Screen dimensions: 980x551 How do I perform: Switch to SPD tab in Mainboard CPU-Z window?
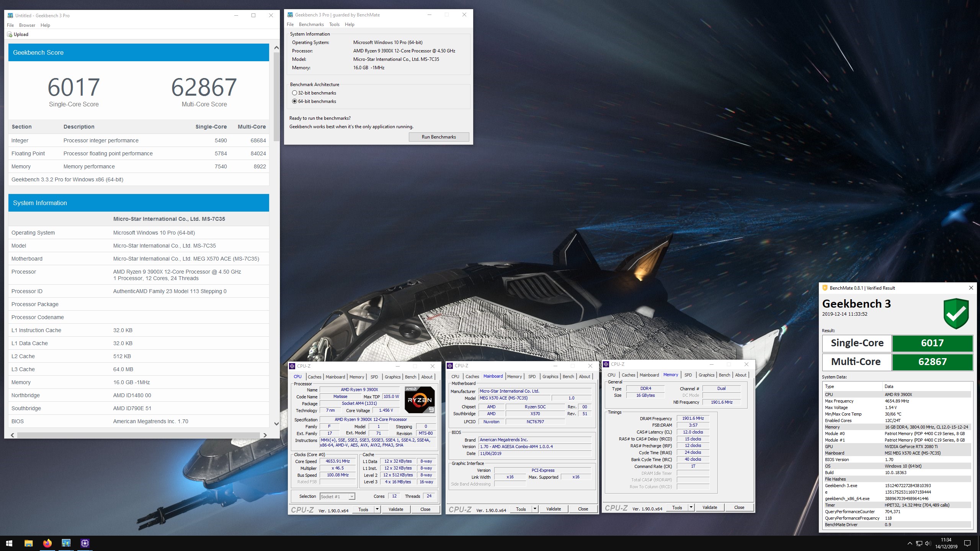(532, 377)
